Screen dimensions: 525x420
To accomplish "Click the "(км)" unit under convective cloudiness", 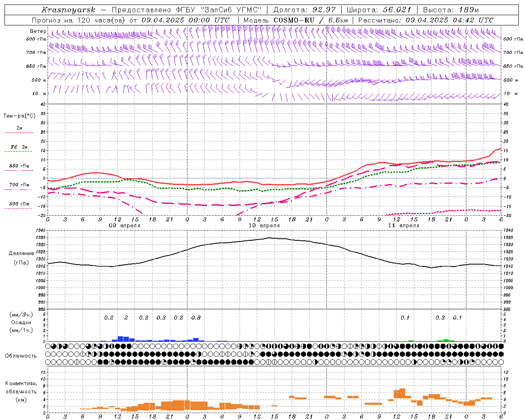I will (21, 399).
